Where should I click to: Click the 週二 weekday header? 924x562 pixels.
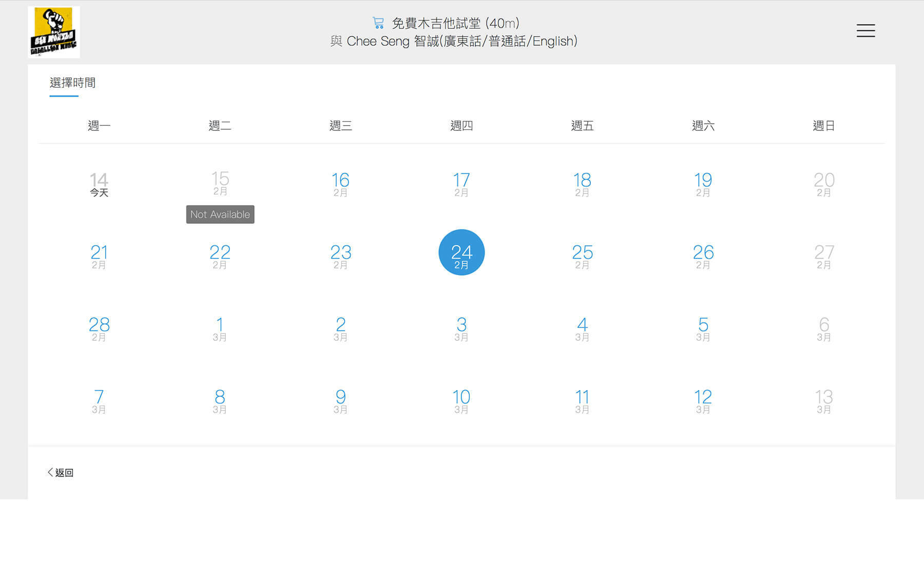tap(220, 126)
